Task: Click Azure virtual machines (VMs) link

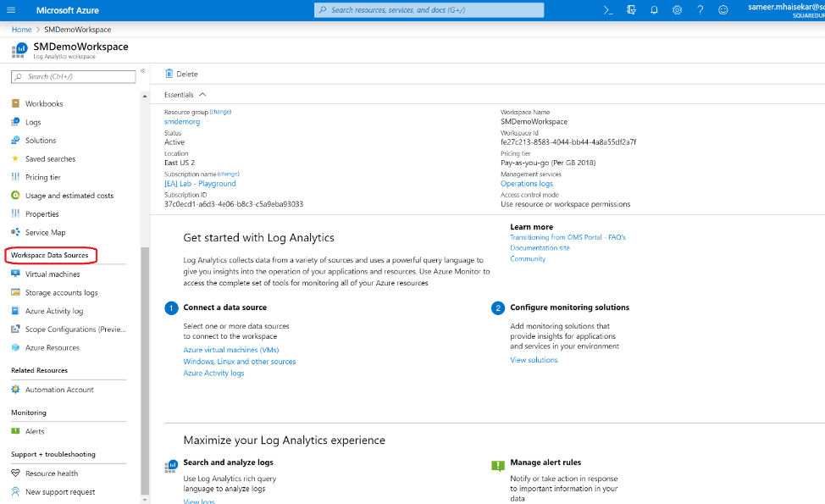Action: click(x=231, y=350)
